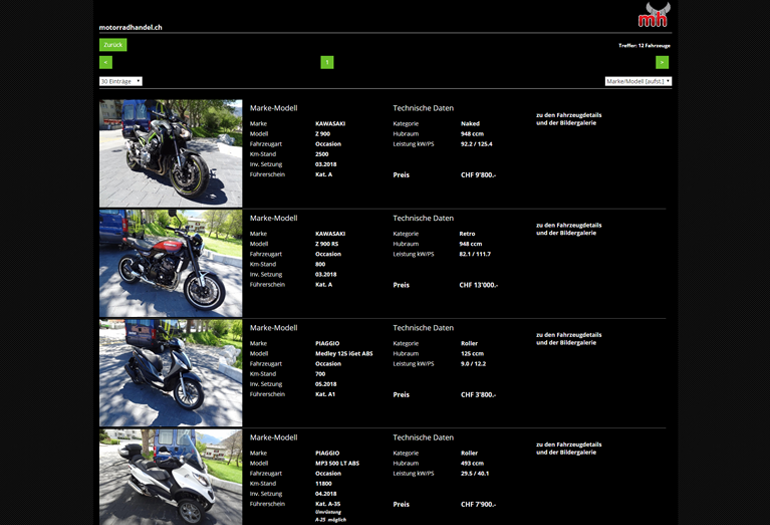Open Fahrzeugdetails link for Medley 125
The width and height of the screenshot is (770, 525).
coord(569,338)
